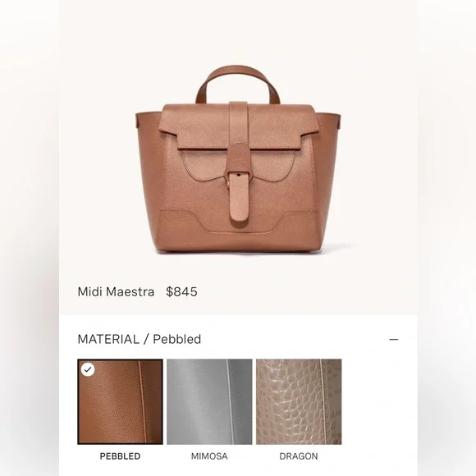Select the MIMOSA text label
The height and width of the screenshot is (476, 476).
(x=209, y=456)
